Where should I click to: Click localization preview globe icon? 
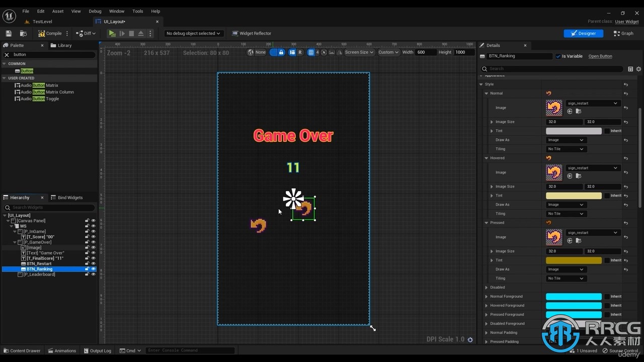(x=251, y=52)
